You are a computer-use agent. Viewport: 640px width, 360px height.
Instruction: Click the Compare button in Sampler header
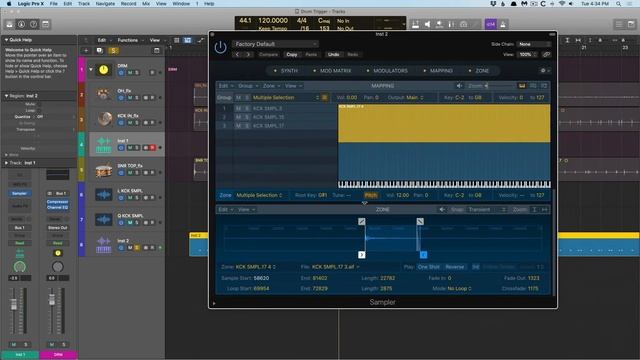(269, 54)
